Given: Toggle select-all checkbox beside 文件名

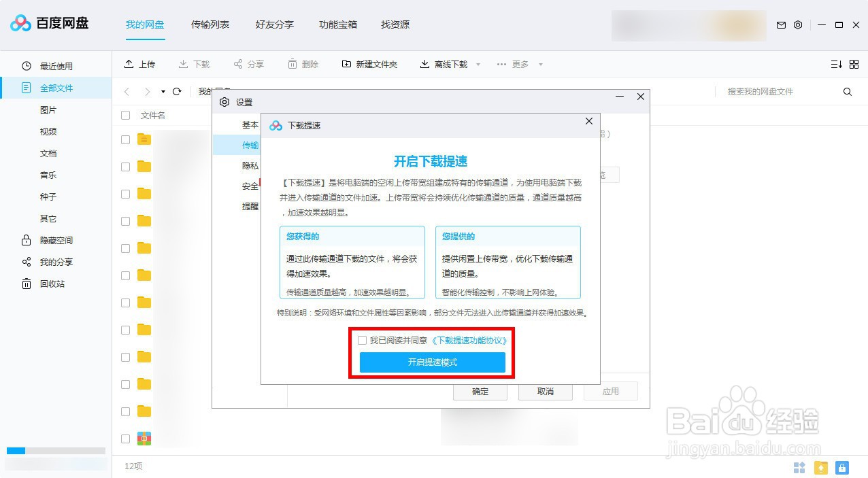Looking at the screenshot, I should point(125,115).
